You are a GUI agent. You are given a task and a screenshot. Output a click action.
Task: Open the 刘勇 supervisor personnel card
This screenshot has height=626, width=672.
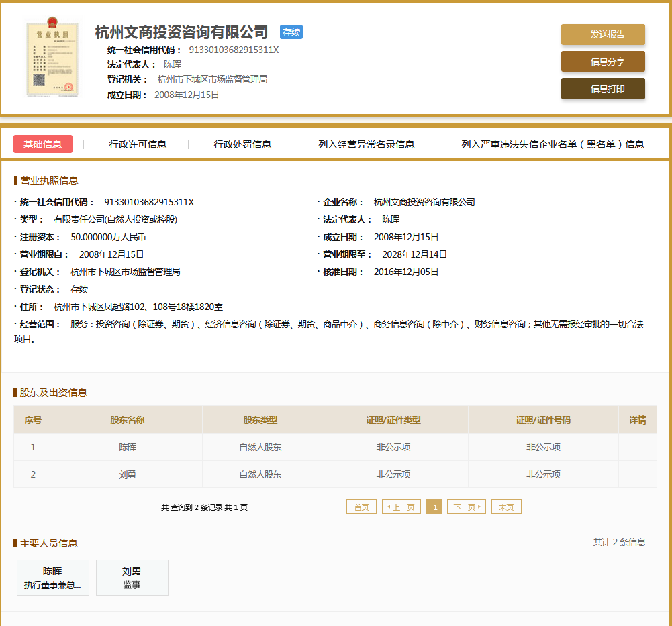point(132,578)
